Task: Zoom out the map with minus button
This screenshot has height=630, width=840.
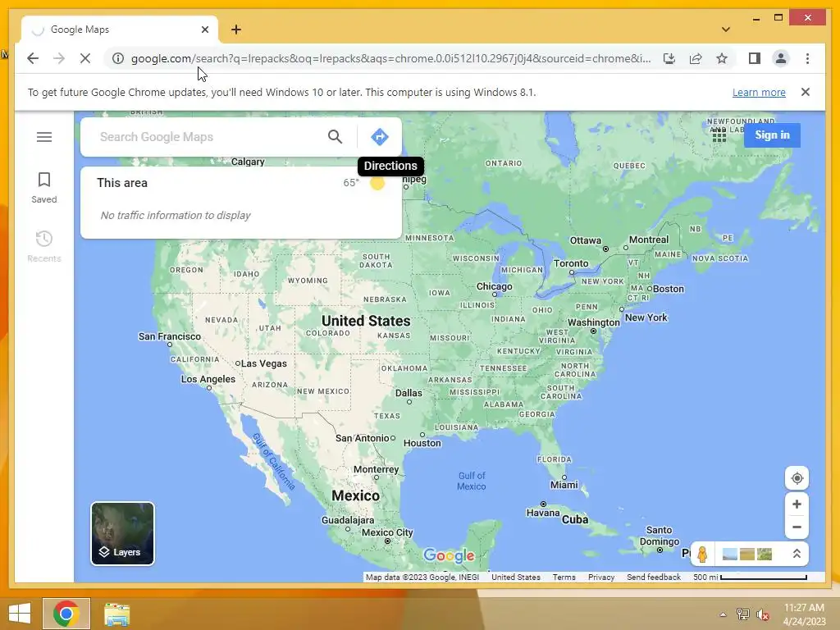Action: click(797, 527)
